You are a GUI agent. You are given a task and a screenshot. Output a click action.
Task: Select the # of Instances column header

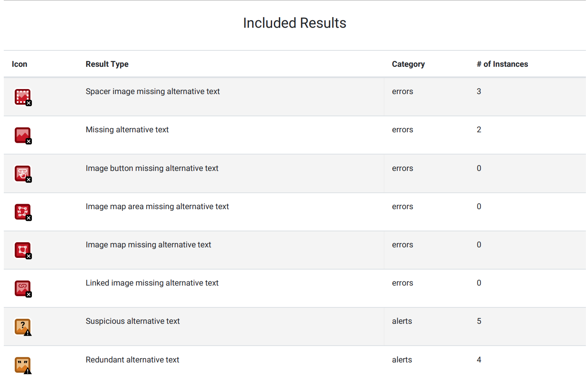click(x=502, y=64)
